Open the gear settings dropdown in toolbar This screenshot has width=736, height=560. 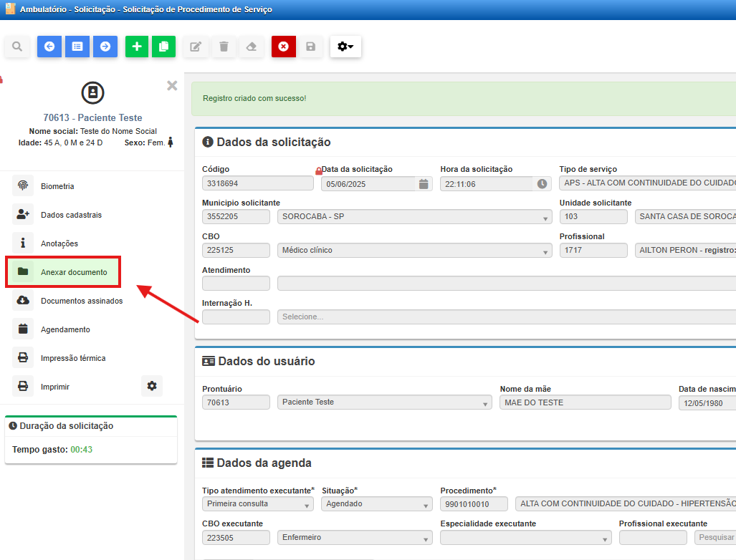[x=345, y=47]
